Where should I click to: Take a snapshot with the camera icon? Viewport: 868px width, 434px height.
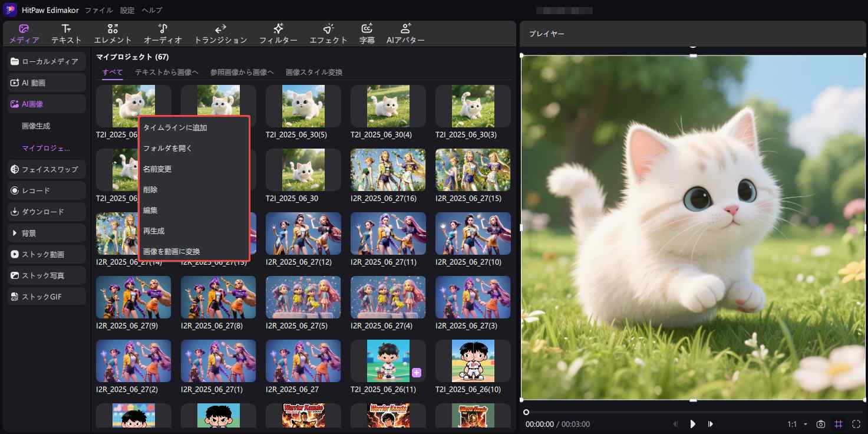(820, 424)
